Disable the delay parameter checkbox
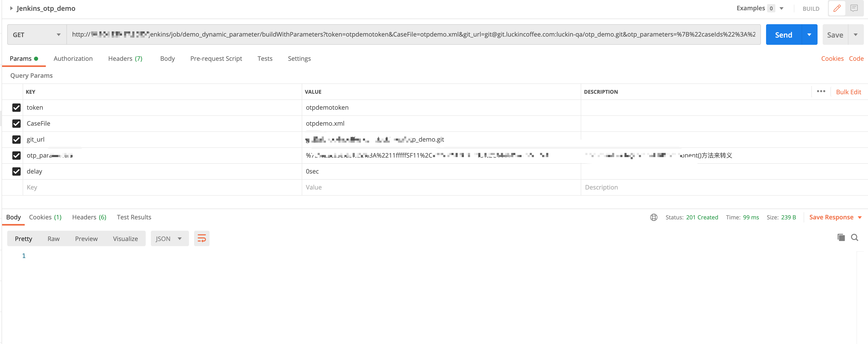The image size is (868, 344). (16, 171)
